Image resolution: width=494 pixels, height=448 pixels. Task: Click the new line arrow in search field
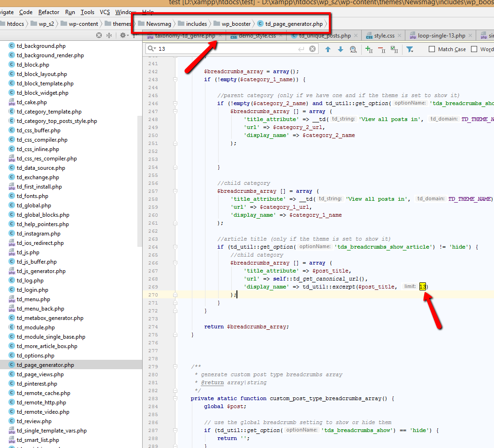(301, 49)
